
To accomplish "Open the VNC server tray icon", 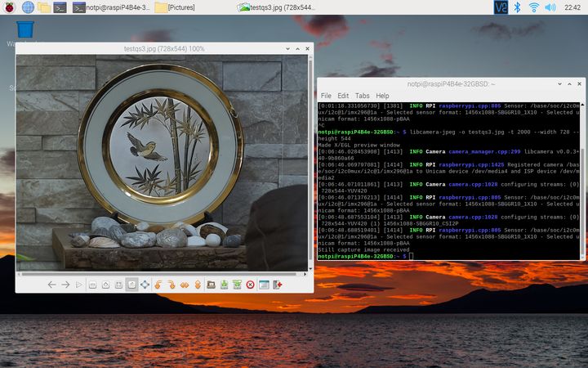I will pyautogui.click(x=501, y=7).
